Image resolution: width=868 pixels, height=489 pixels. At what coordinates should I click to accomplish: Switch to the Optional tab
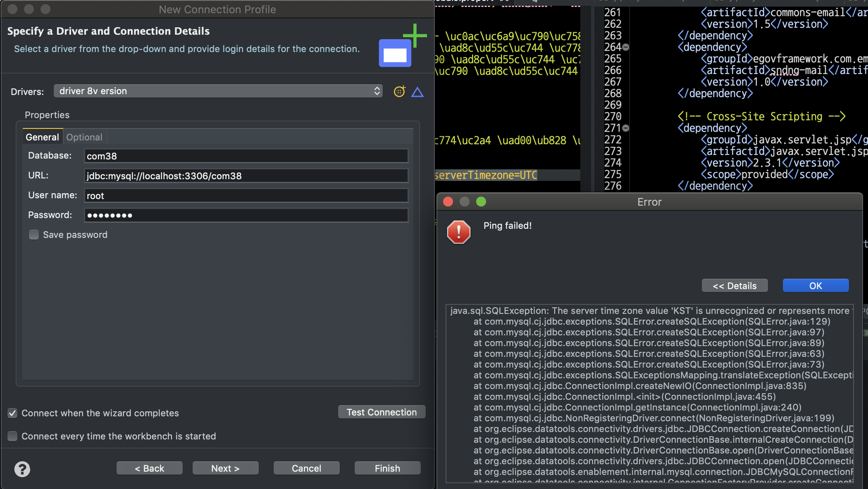[x=84, y=137]
